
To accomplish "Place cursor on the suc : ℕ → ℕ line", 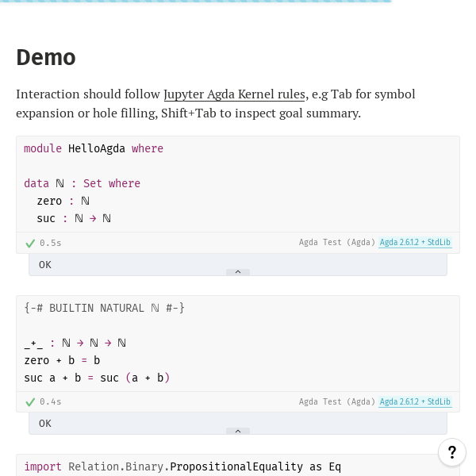I will click(x=74, y=219).
